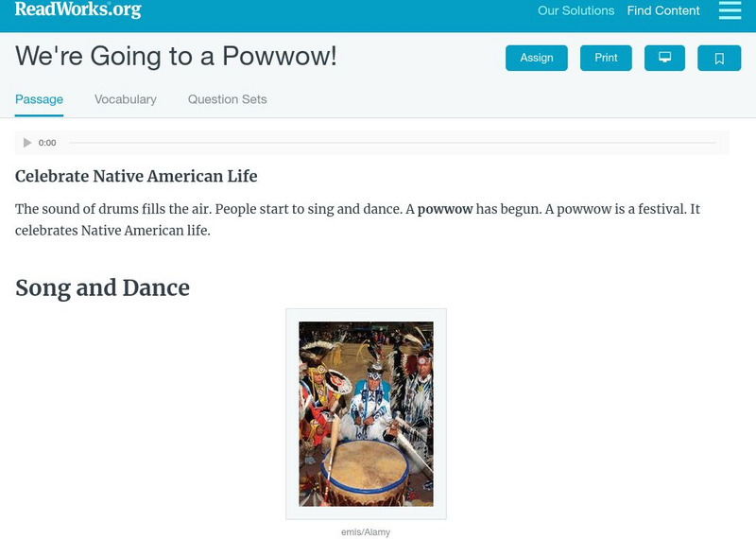Click the audio progress bar
This screenshot has width=756, height=539.
coord(392,143)
